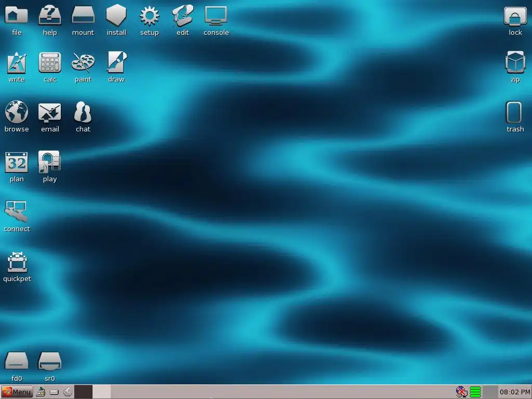Click the 08:02 PM clock
The width and height of the screenshot is (532, 399).
click(x=515, y=392)
